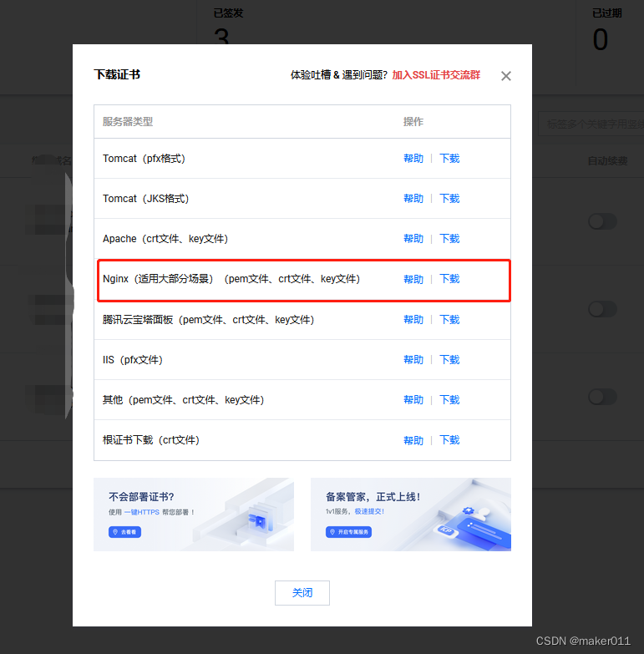Open help for 其他 certificate row
Viewport: 644px width, 654px height.
413,400
